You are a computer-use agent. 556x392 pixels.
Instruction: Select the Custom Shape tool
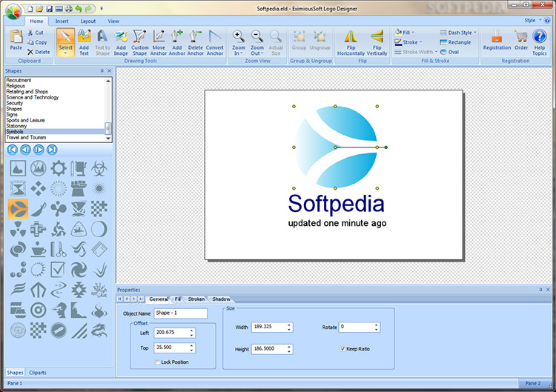[139, 42]
